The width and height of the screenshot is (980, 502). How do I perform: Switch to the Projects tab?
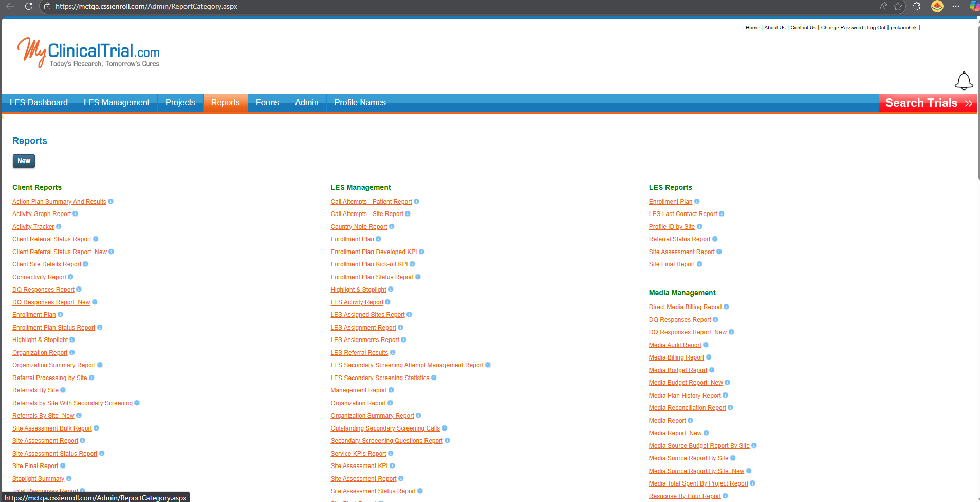tap(180, 102)
